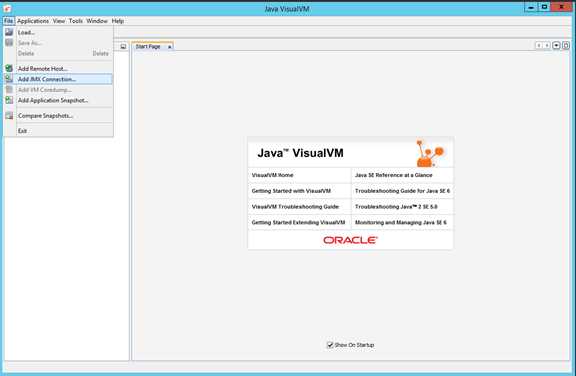Open Monitoring and Managing Java SE 6

tap(401, 223)
